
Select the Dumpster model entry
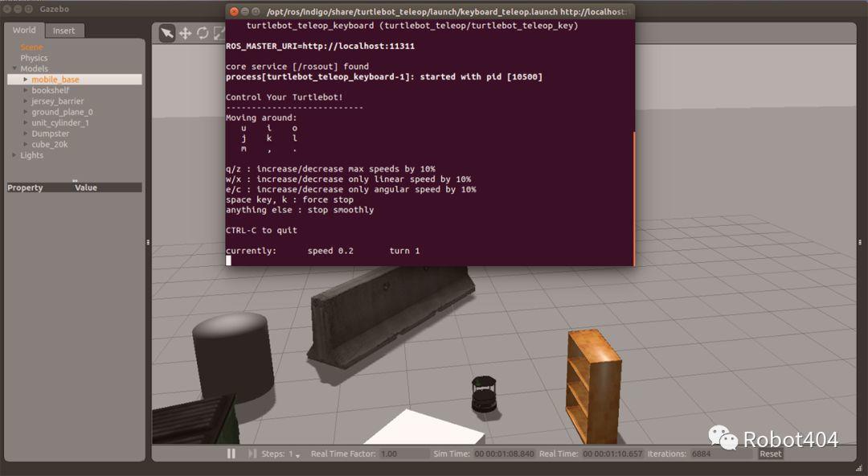pos(51,133)
